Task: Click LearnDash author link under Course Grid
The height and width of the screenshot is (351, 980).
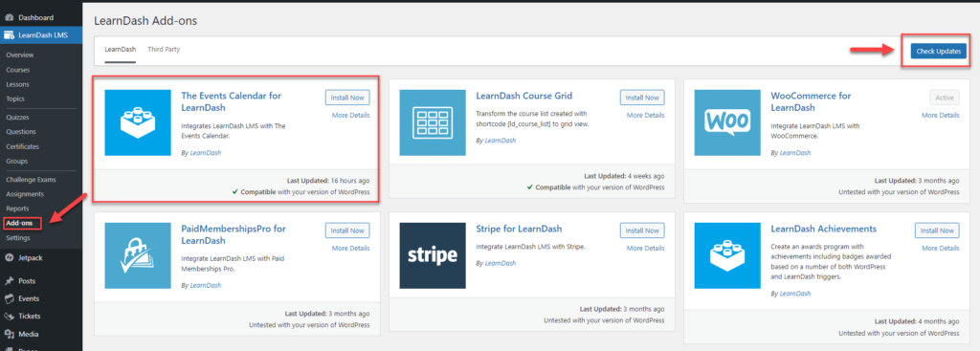Action: [x=500, y=141]
